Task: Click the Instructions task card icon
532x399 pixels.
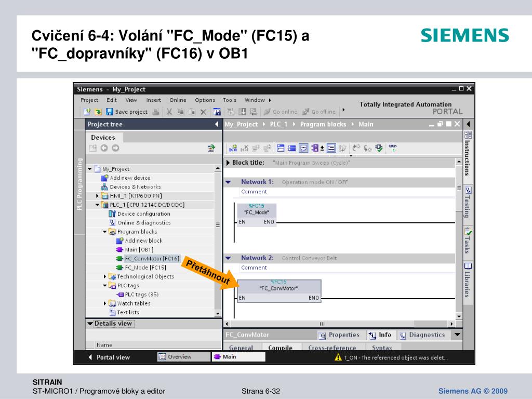Action: pos(468,135)
